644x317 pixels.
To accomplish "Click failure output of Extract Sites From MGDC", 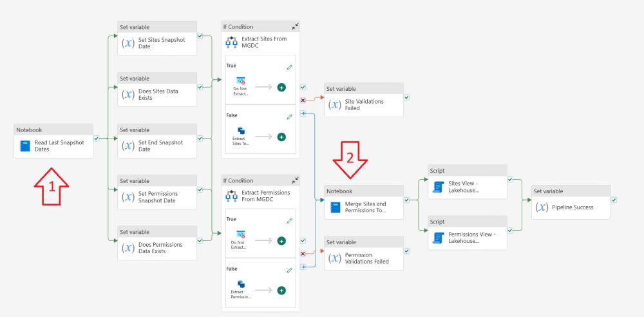I will 303,101.
